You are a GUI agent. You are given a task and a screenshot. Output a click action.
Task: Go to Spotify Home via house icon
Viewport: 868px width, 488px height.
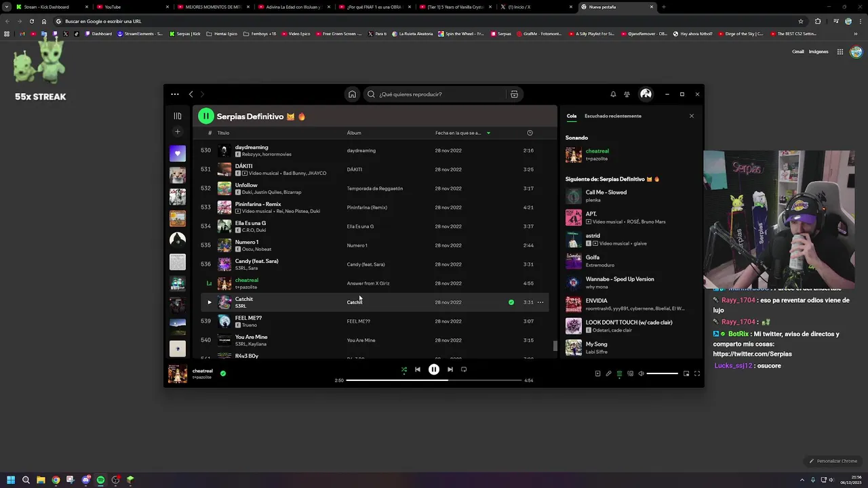pos(352,94)
